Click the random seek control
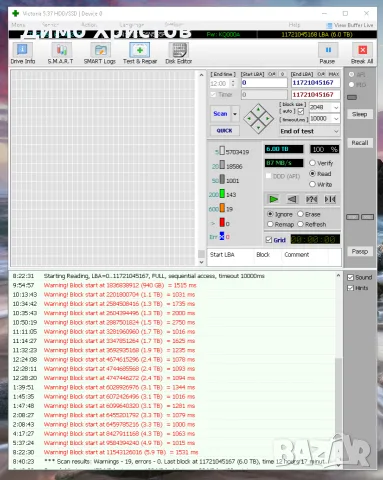The height and width of the screenshot is (480, 383). (311, 199)
